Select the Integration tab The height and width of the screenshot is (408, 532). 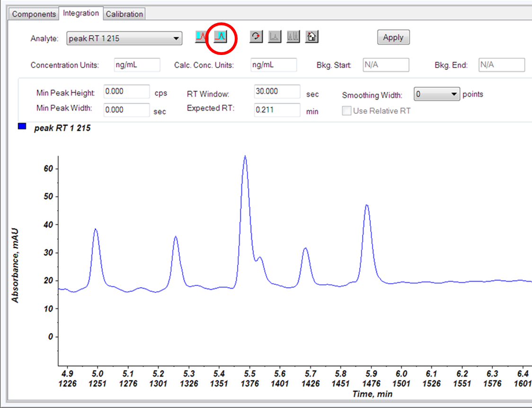(x=81, y=13)
